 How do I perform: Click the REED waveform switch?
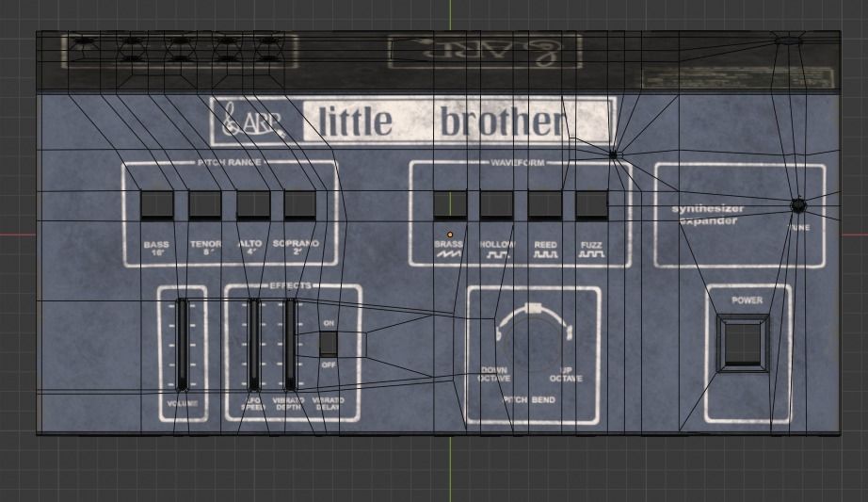(545, 205)
